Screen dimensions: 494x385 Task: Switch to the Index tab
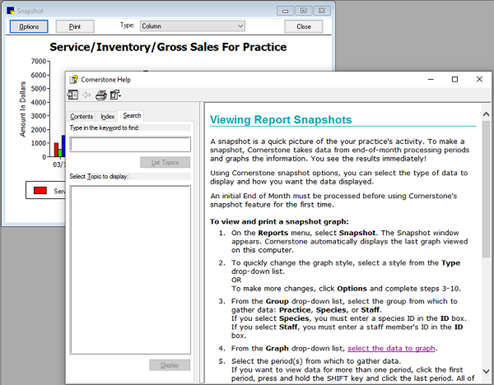(x=107, y=116)
